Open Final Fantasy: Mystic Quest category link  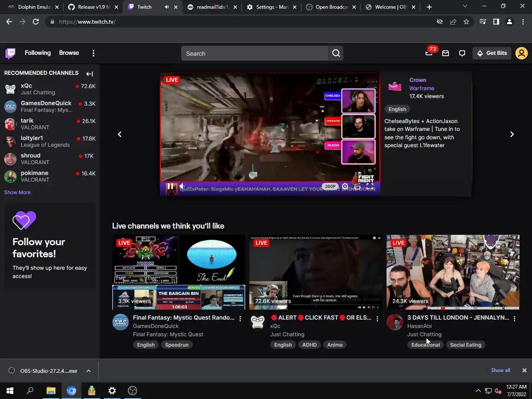click(x=168, y=334)
